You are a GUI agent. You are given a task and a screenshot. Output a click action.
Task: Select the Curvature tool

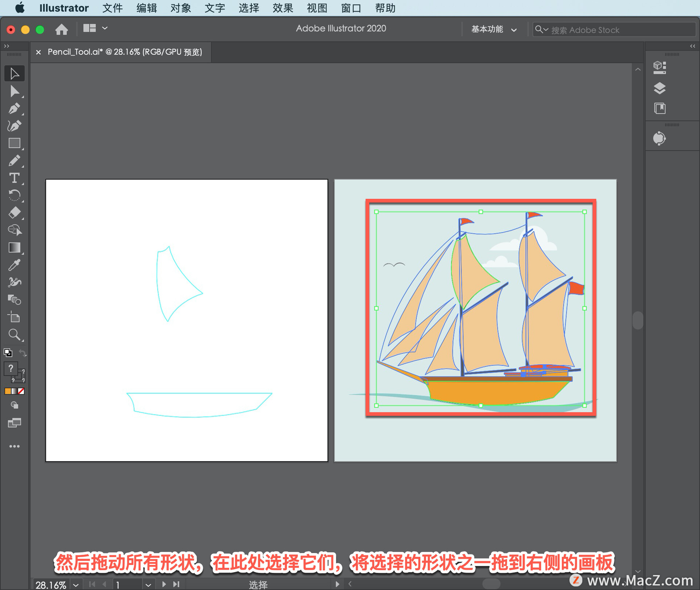click(x=15, y=126)
